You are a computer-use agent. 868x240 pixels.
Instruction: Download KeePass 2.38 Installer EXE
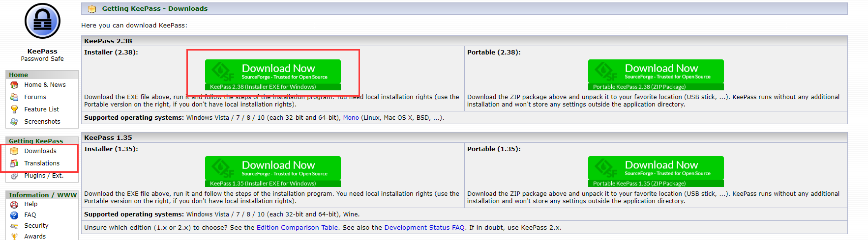coord(272,75)
